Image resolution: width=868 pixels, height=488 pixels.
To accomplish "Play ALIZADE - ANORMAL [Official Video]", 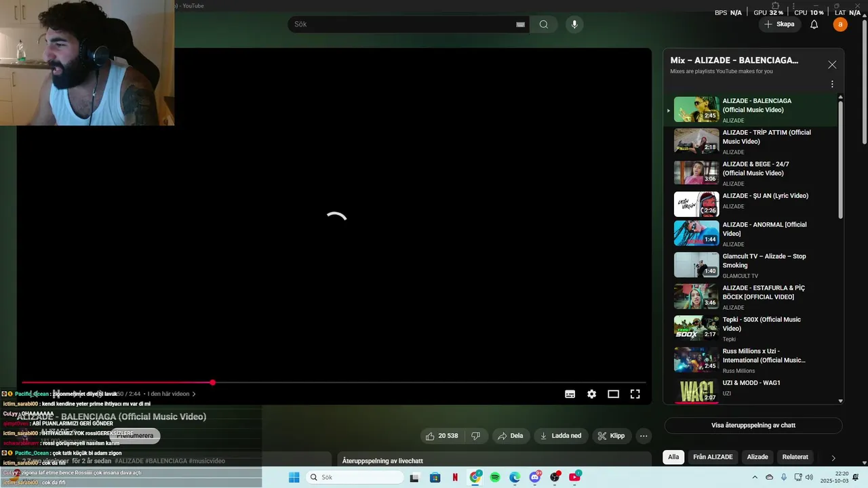I will 764,229.
